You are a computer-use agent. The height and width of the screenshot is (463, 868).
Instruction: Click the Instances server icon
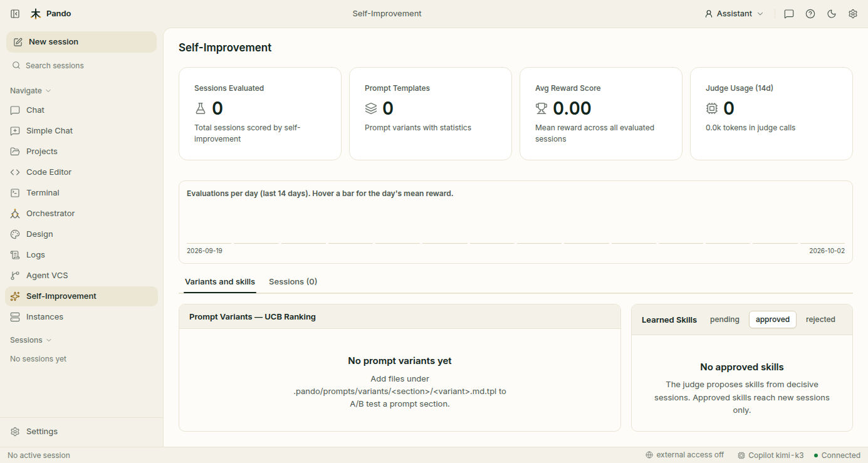point(15,317)
